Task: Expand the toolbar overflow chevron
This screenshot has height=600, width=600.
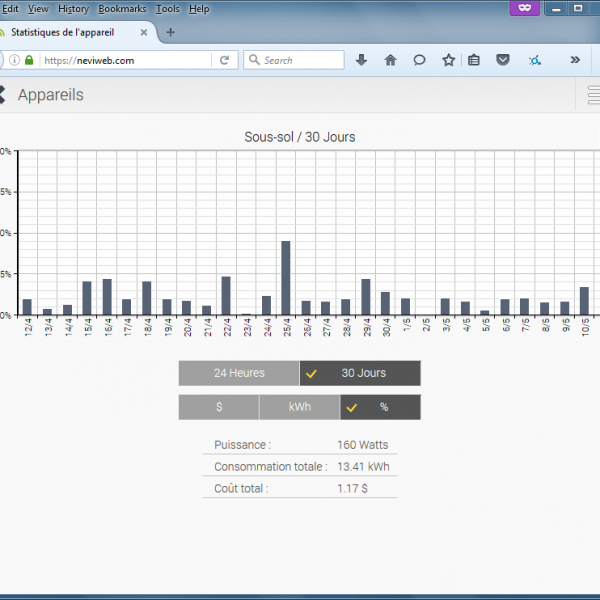Action: click(x=575, y=60)
